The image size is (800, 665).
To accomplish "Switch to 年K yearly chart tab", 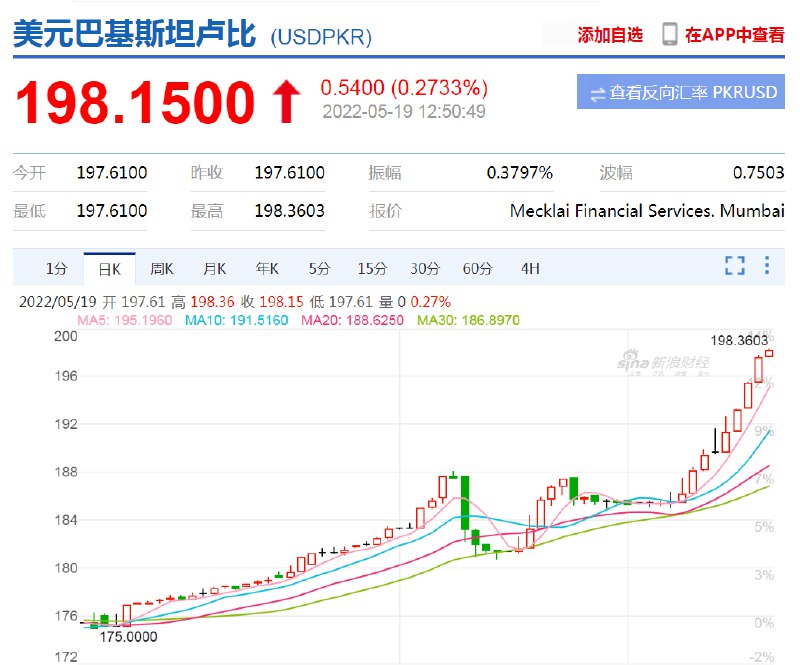I will [267, 268].
